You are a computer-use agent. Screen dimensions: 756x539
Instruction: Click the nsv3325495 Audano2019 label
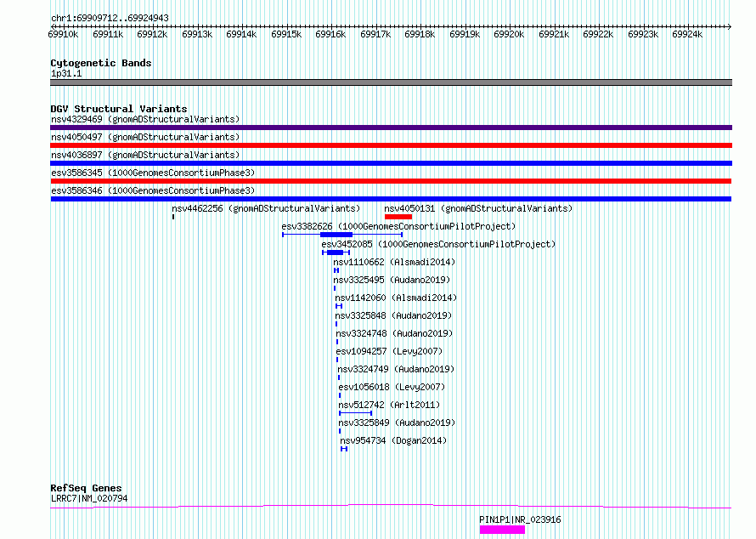[x=392, y=280]
